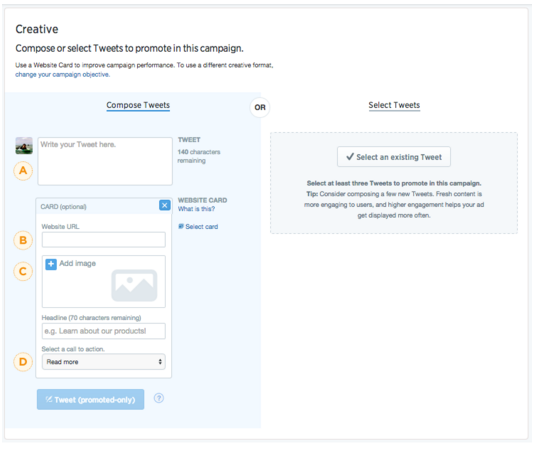Click the image placeholder picture icon
541x459 pixels.
coord(134,285)
